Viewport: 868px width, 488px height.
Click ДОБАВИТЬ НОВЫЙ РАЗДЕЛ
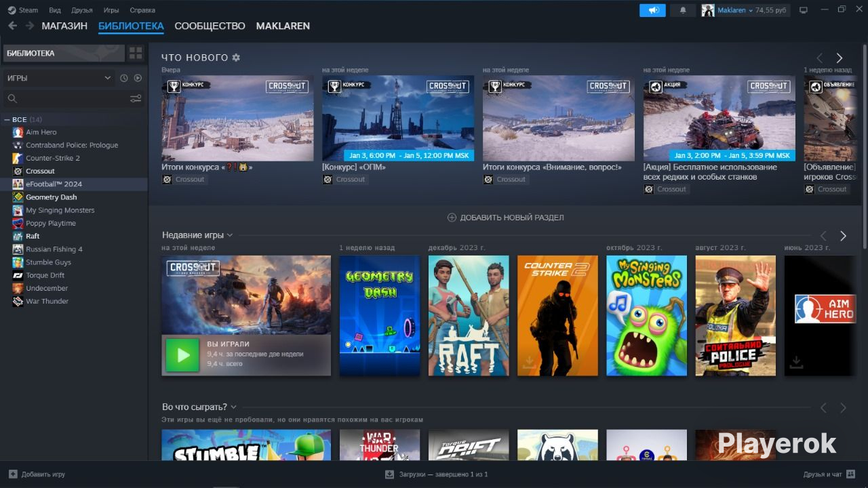pos(506,218)
